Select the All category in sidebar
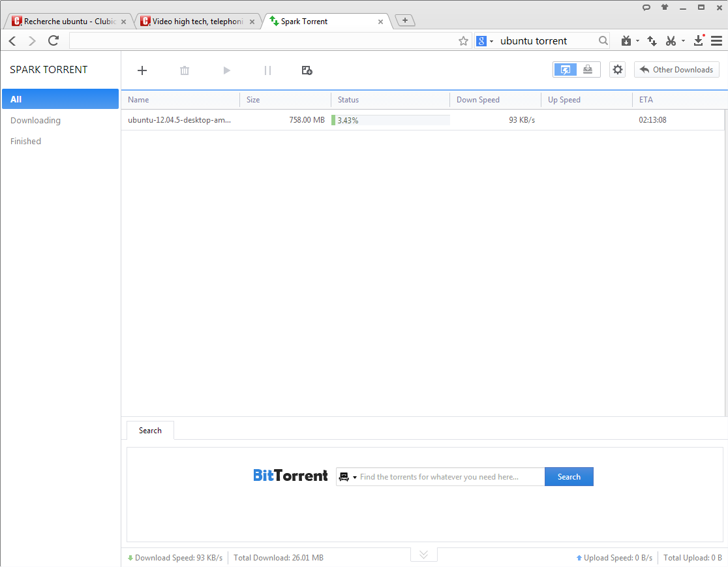The height and width of the screenshot is (567, 728). [x=61, y=99]
